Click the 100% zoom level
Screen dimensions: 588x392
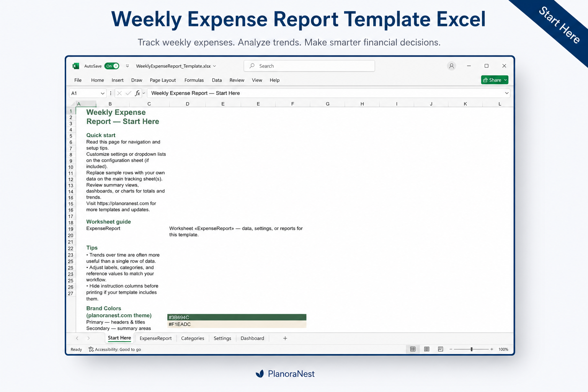(503, 350)
